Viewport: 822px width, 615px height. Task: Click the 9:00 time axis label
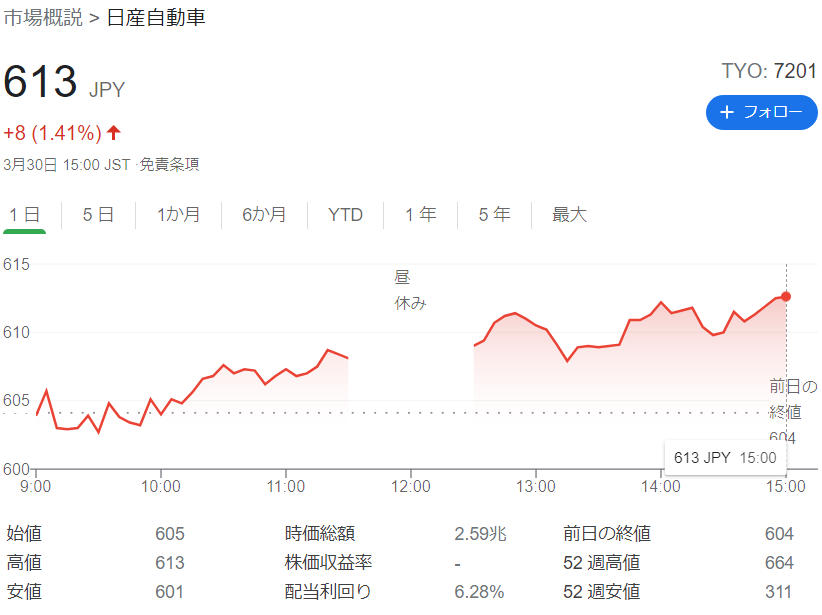click(x=36, y=486)
